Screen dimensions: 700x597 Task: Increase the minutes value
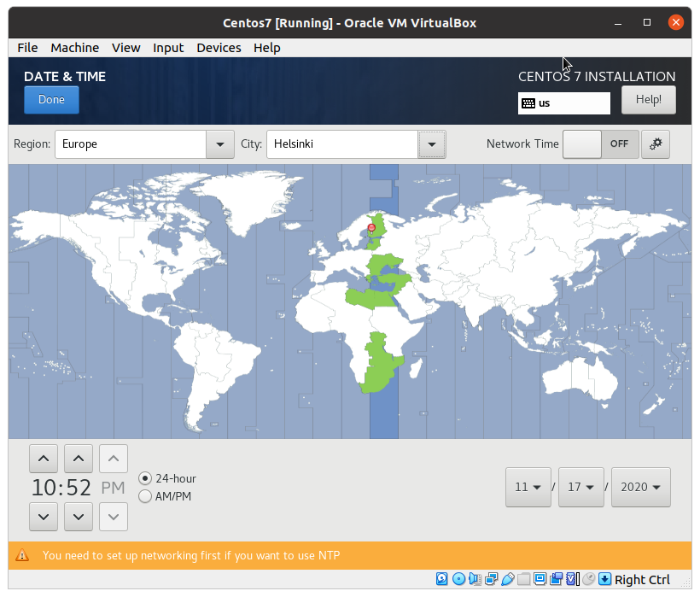(79, 459)
